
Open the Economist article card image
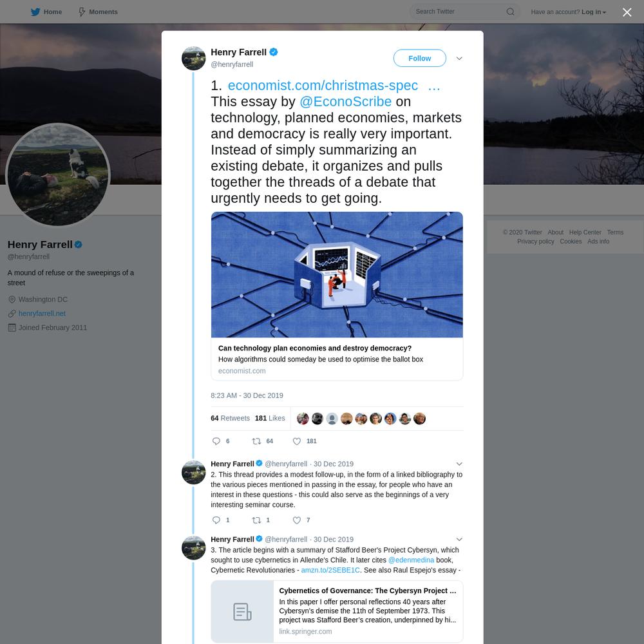[337, 275]
